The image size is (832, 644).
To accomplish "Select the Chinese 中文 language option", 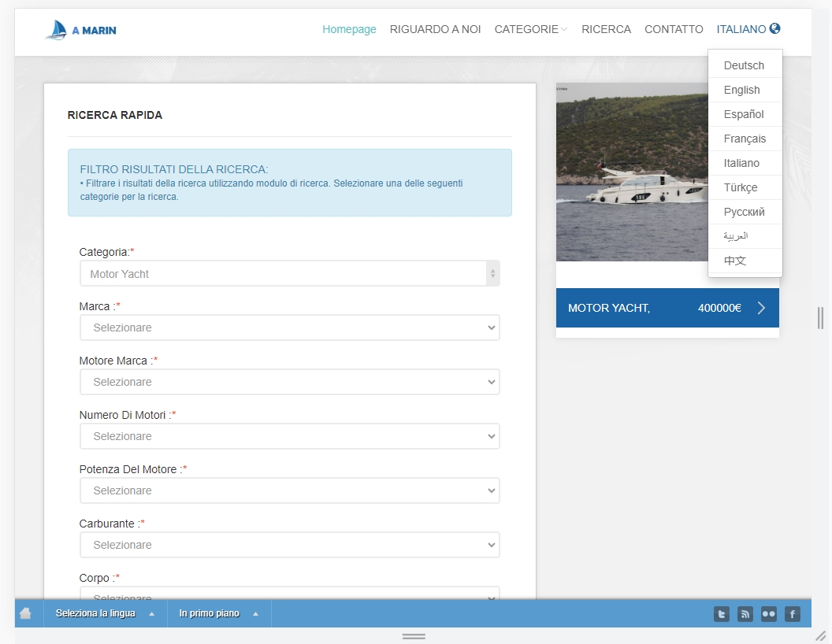I will pyautogui.click(x=745, y=261).
